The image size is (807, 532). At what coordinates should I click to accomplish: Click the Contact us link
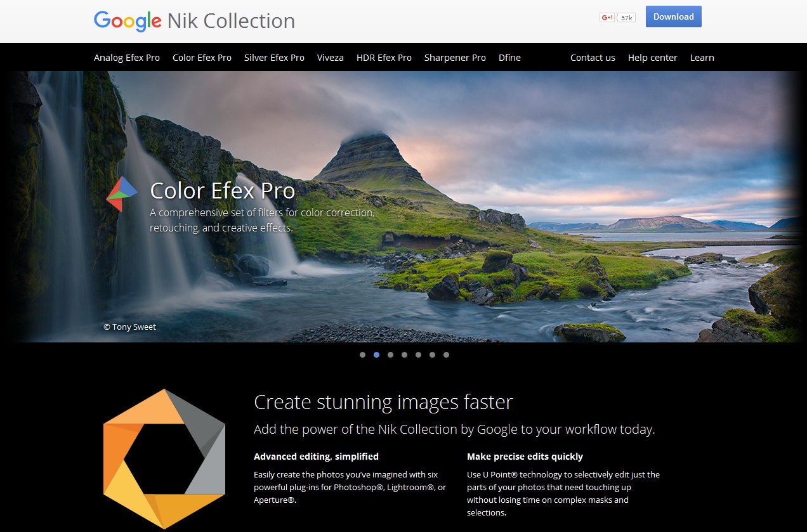(x=593, y=58)
